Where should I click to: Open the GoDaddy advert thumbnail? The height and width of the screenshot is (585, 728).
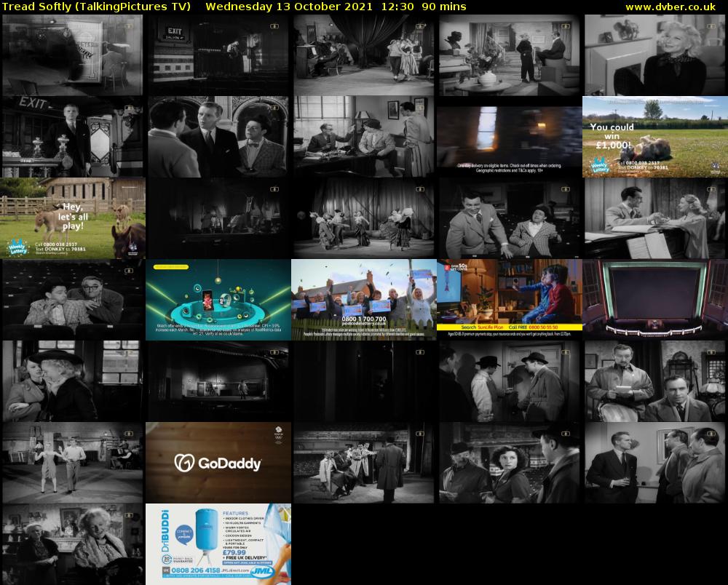pos(218,463)
